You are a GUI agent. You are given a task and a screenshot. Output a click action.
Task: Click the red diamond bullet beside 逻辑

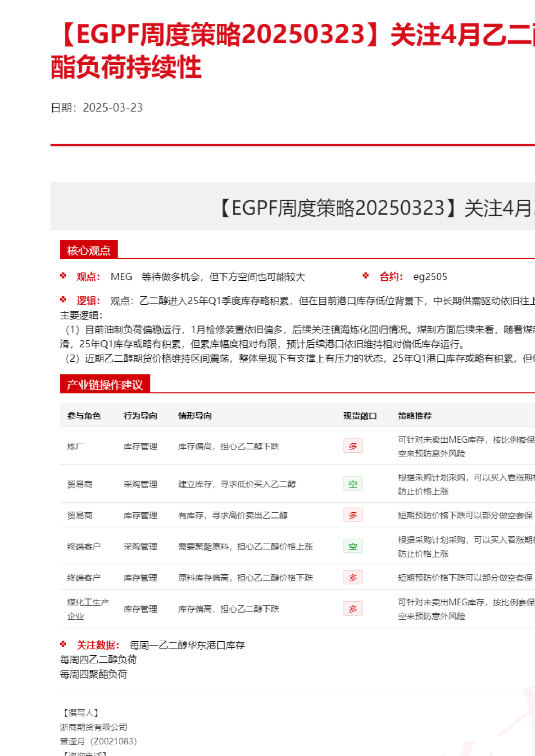pos(63,300)
